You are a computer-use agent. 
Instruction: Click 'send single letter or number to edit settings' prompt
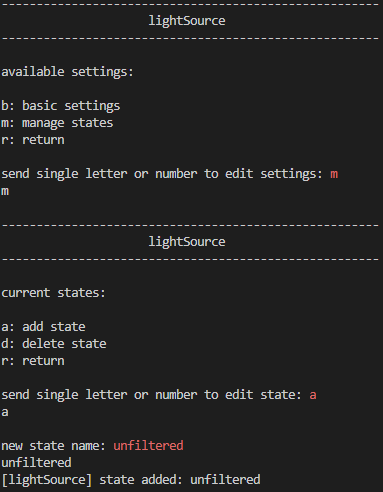click(162, 174)
